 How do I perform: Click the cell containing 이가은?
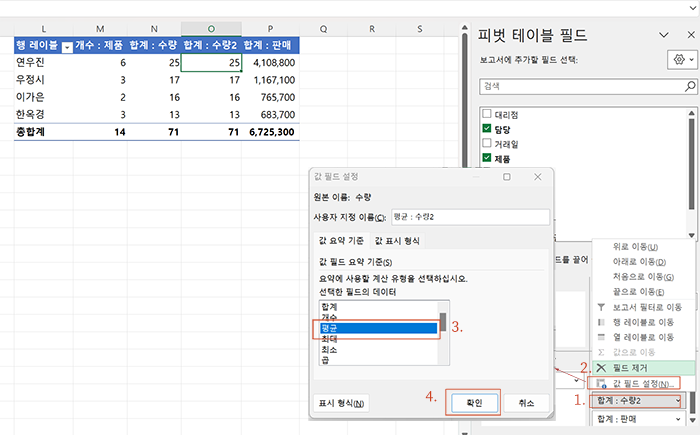[x=44, y=97]
